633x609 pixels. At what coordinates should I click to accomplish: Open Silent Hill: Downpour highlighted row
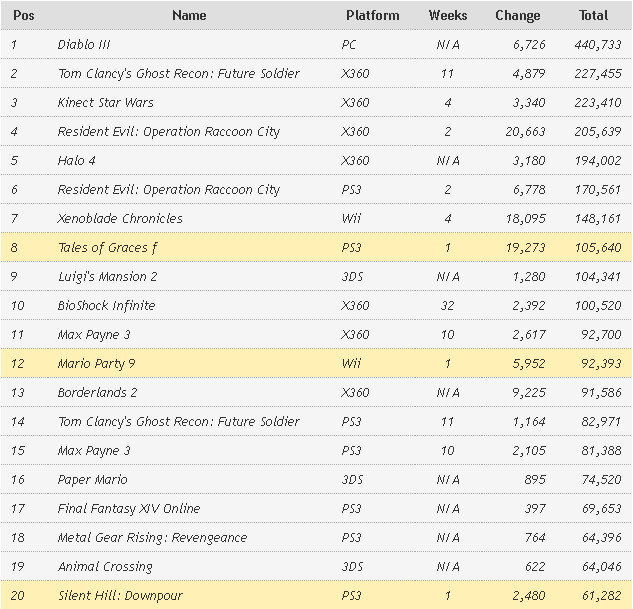tap(120, 595)
